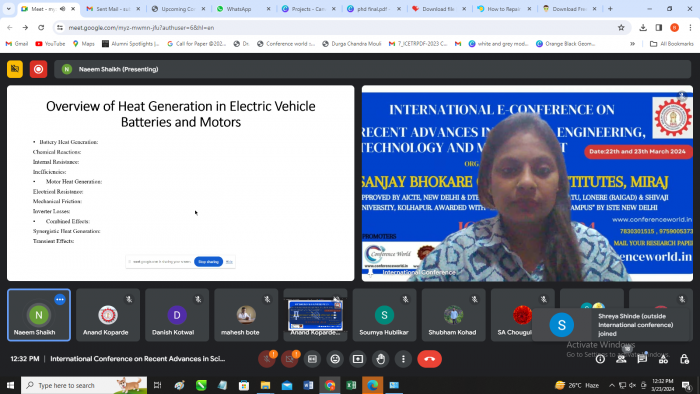
Task: Open host controls lock icon
Action: [684, 359]
